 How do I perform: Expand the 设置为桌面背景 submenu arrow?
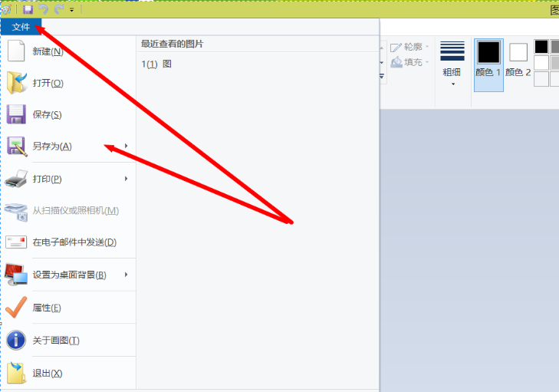pyautogui.click(x=127, y=275)
